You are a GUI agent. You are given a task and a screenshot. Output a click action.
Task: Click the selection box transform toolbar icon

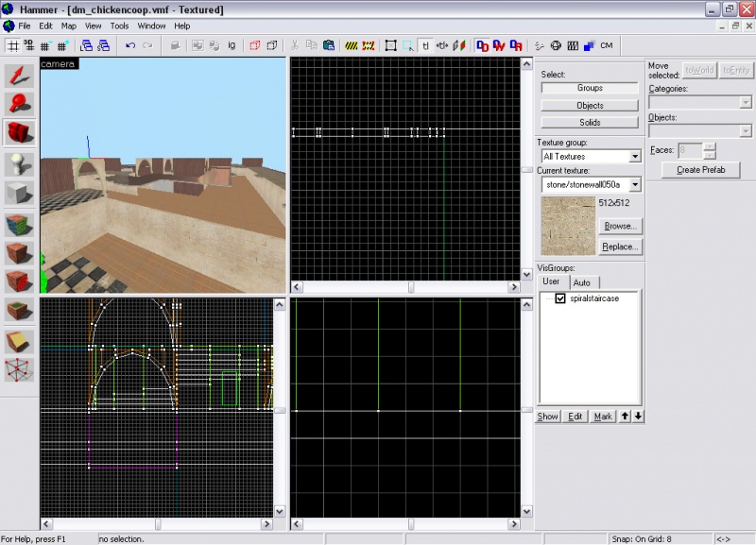click(391, 45)
